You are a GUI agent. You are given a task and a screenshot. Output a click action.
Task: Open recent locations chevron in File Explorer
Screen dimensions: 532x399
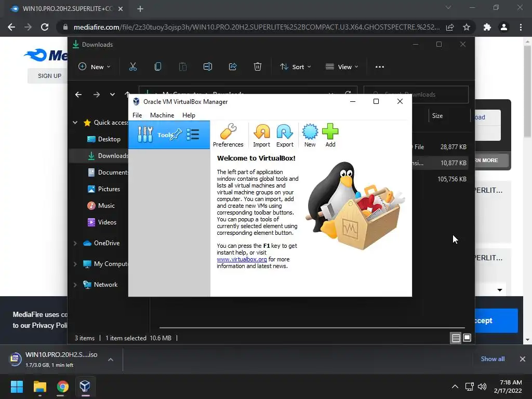click(x=112, y=95)
